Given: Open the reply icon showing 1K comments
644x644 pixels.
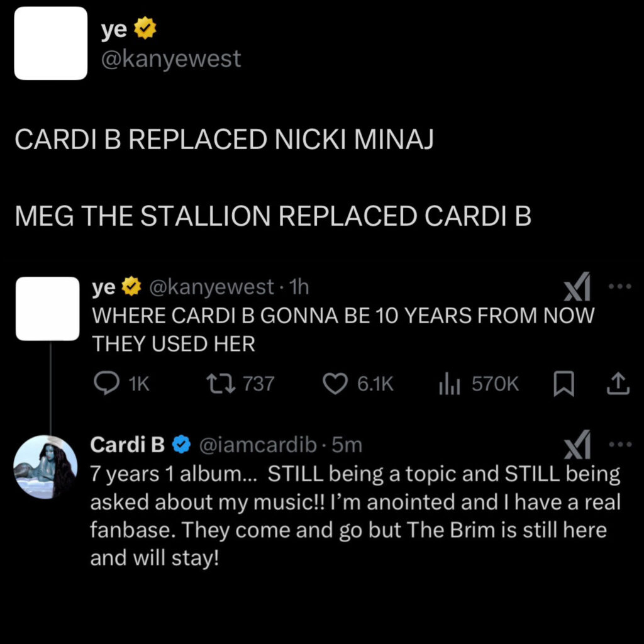Looking at the screenshot, I should click(x=107, y=383).
